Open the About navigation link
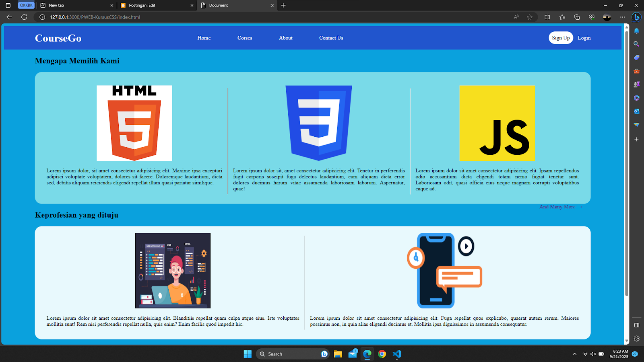 point(286,38)
